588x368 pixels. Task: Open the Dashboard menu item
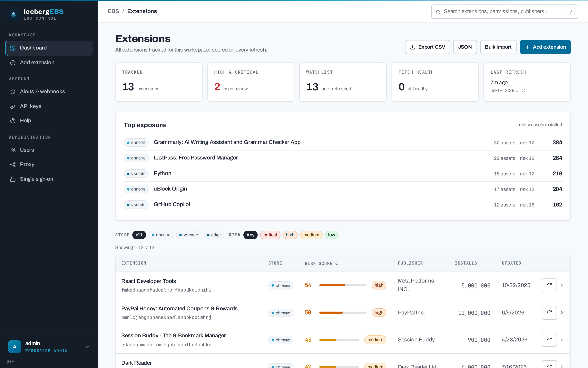49,48
